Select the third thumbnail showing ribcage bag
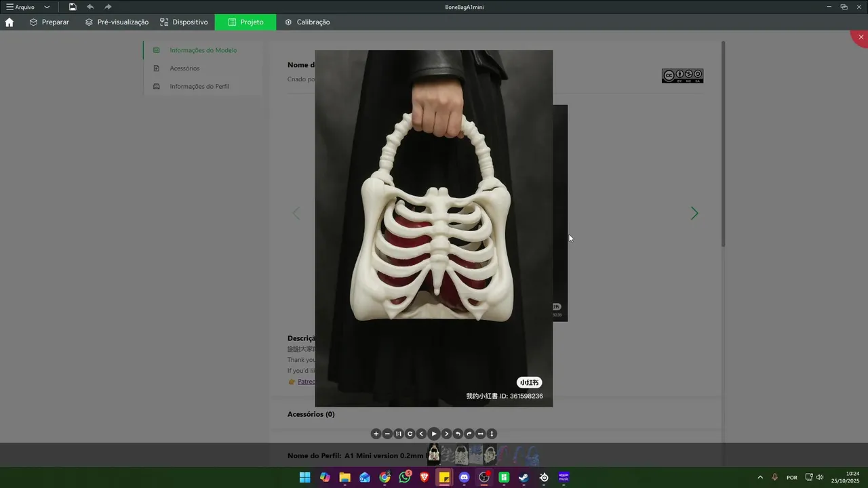This screenshot has width=868, height=488. click(462, 454)
